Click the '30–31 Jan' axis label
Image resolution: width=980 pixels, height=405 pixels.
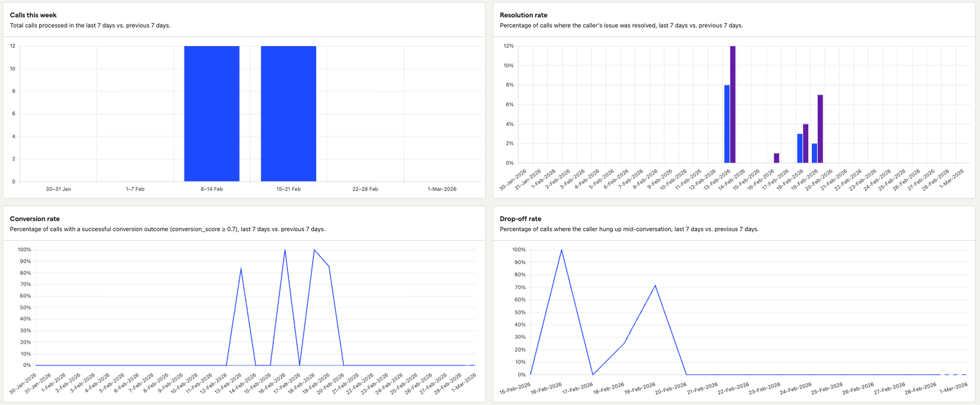pyautogui.click(x=58, y=189)
